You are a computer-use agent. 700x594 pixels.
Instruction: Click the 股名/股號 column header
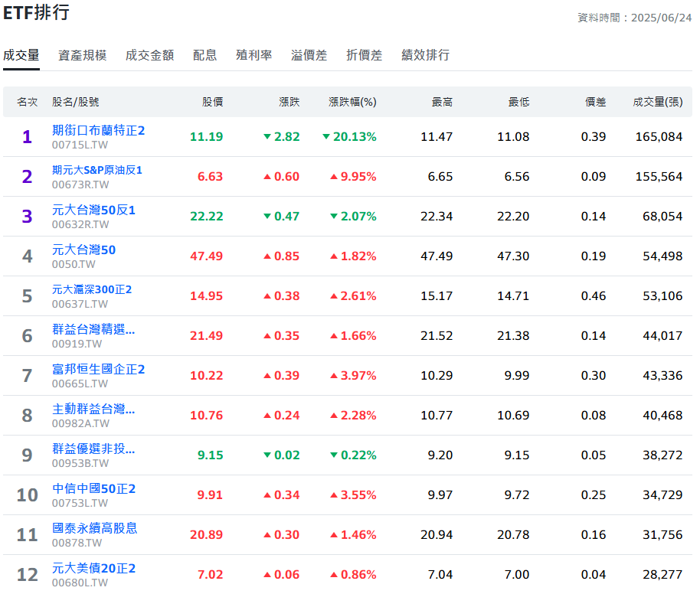(x=76, y=103)
